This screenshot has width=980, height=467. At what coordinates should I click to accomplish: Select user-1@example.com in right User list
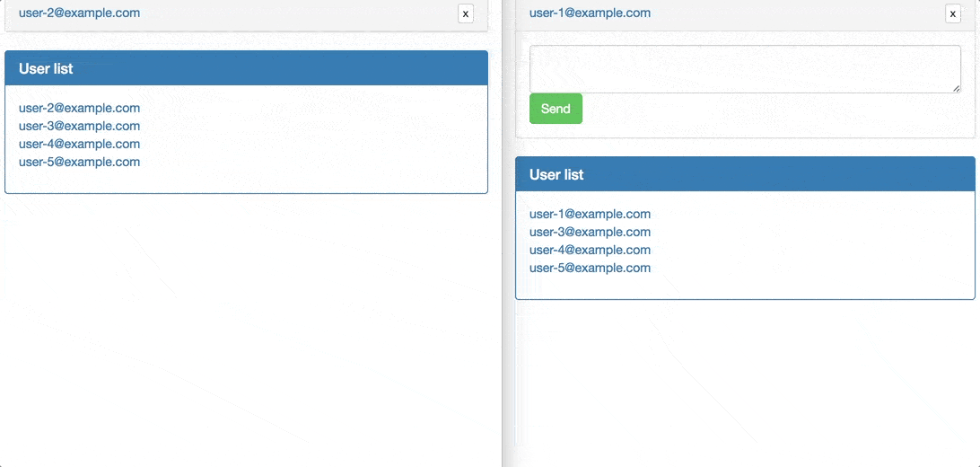pyautogui.click(x=590, y=214)
